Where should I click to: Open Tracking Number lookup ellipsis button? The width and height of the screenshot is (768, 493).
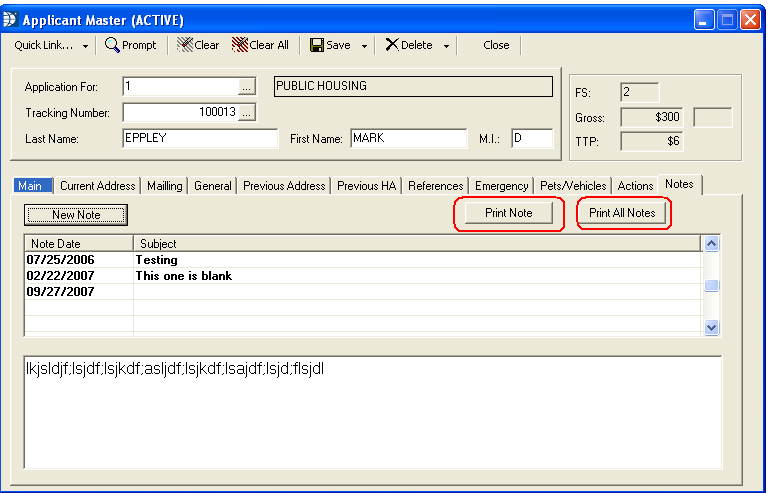[x=248, y=113]
